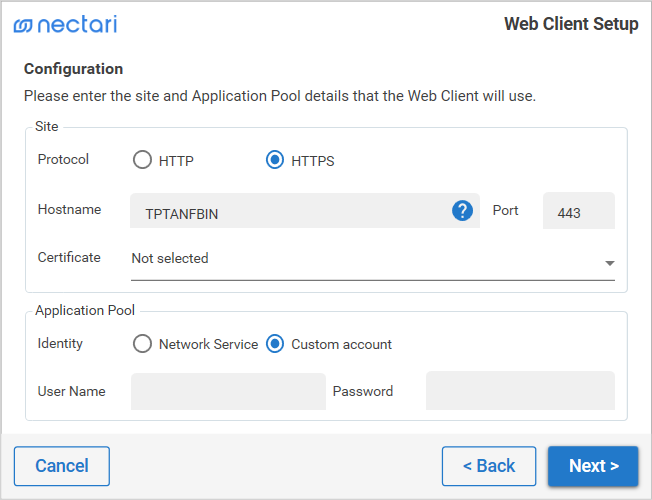Expand the Certificate dropdown arrow
Screen dimensions: 652x500
(x=610, y=263)
